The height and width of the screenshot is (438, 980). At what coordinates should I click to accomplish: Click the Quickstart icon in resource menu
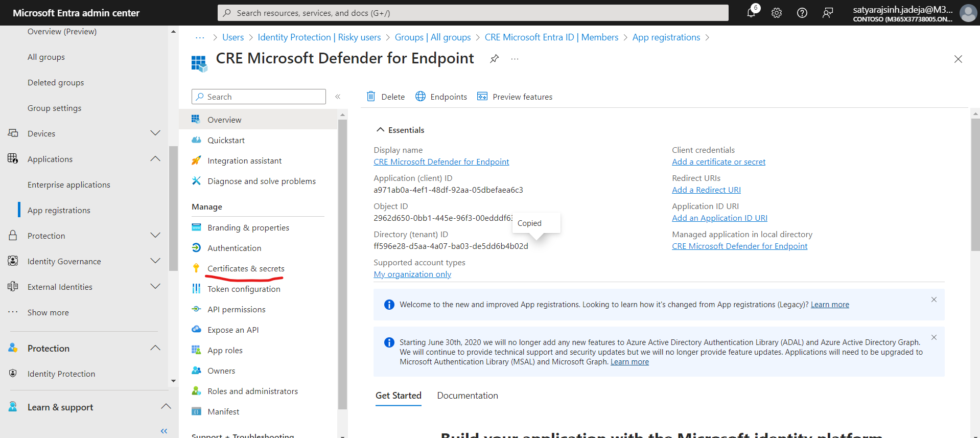pyautogui.click(x=196, y=140)
